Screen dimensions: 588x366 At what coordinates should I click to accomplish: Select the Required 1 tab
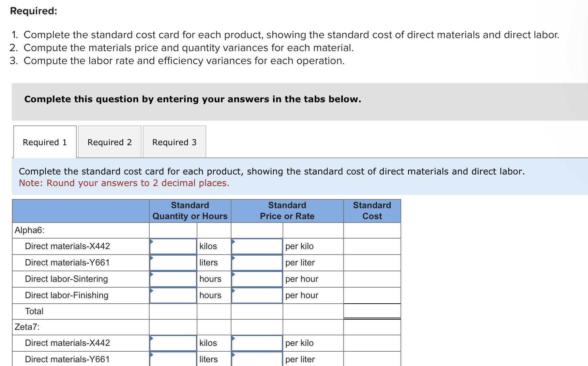44,142
